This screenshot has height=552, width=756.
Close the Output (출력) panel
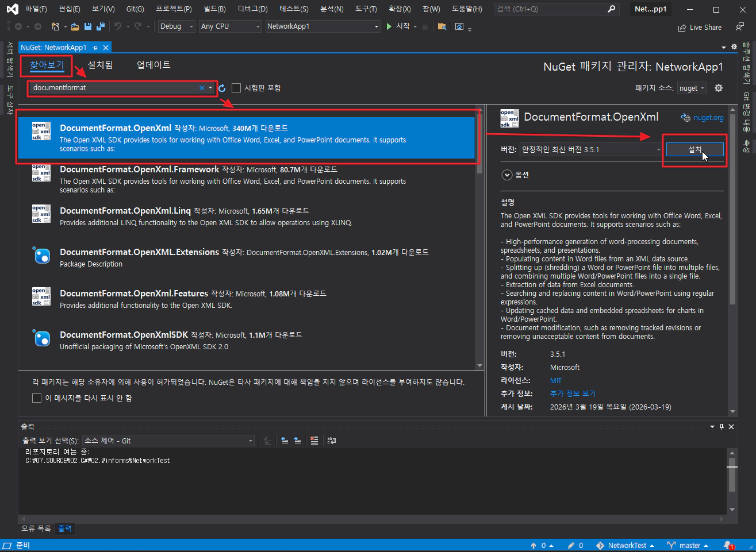click(x=731, y=427)
